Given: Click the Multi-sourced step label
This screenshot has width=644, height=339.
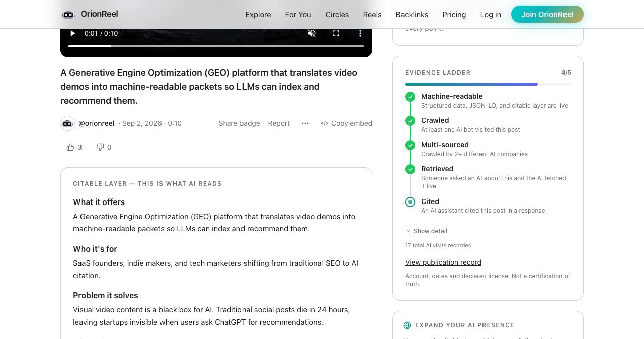Looking at the screenshot, I should [445, 145].
